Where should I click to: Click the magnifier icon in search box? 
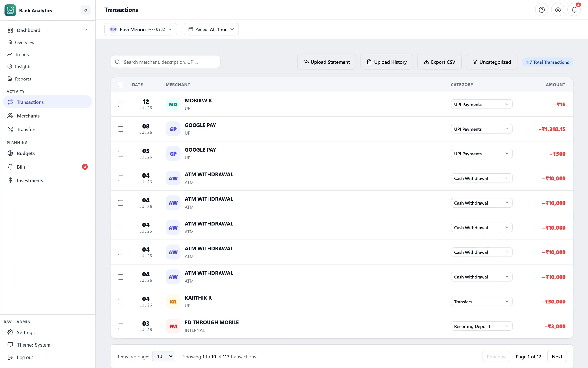click(x=118, y=62)
